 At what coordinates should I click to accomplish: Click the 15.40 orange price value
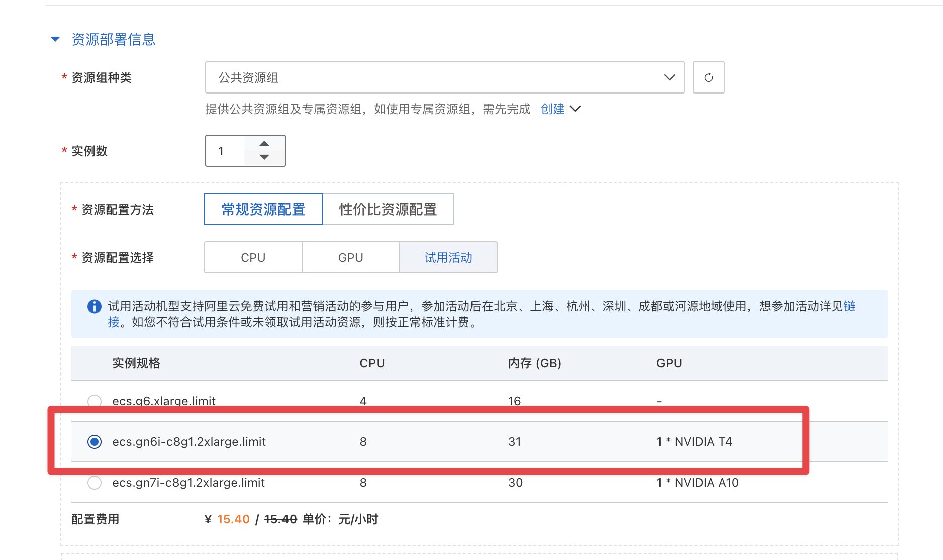coord(233,519)
